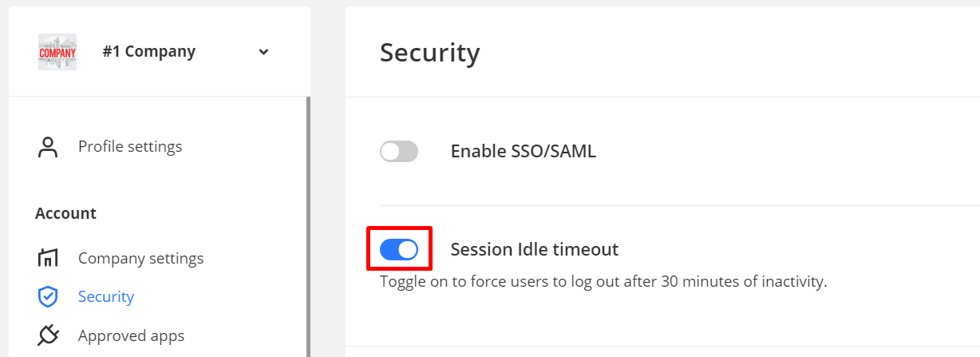Click the Security page heading
Screen dimensions: 980x357
[430, 53]
